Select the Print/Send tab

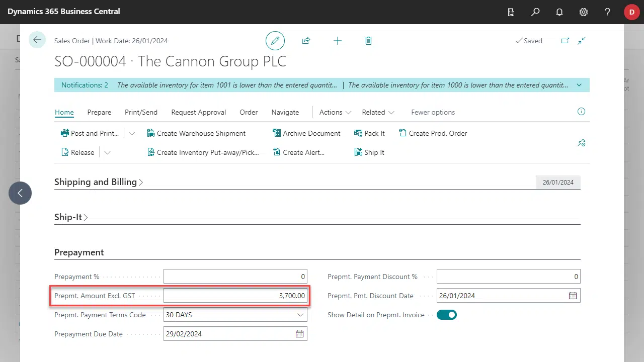pos(141,112)
